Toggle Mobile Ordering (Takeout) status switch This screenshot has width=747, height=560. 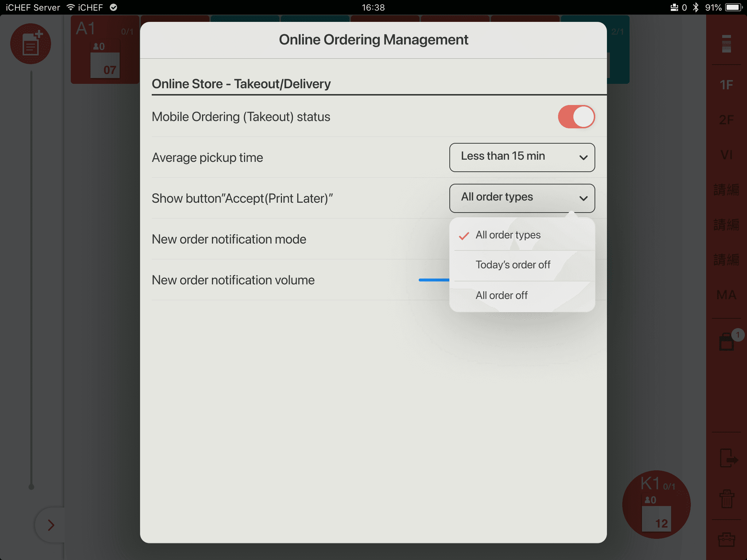pyautogui.click(x=576, y=117)
